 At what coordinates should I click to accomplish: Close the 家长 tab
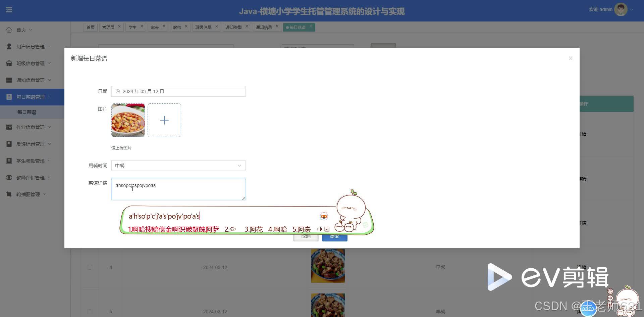click(x=164, y=26)
